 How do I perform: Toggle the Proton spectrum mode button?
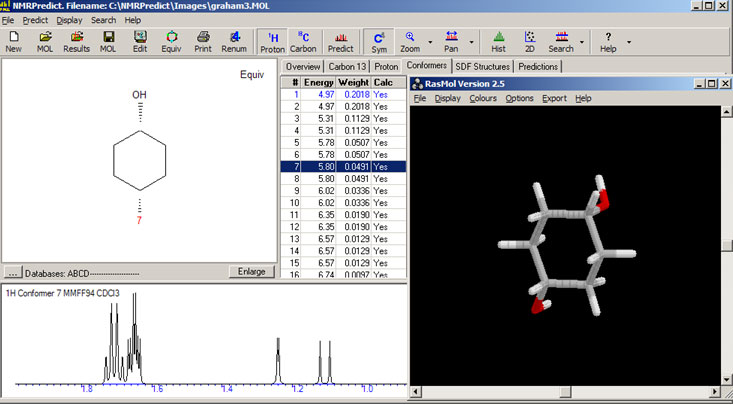click(x=273, y=40)
